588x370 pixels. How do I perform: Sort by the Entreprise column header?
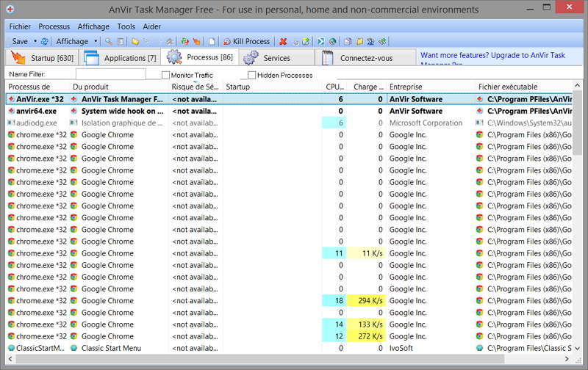tap(431, 87)
